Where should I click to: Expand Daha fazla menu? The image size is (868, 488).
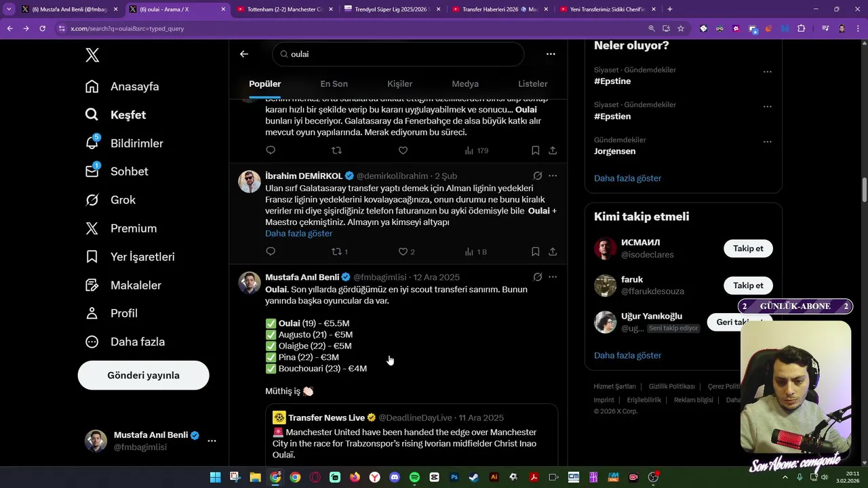pyautogui.click(x=125, y=342)
